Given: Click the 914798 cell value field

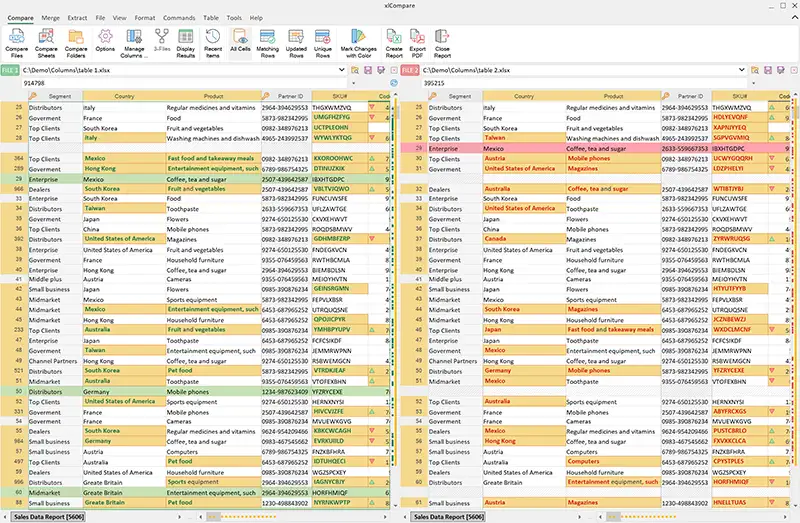Looking at the screenshot, I should pyautogui.click(x=184, y=83).
